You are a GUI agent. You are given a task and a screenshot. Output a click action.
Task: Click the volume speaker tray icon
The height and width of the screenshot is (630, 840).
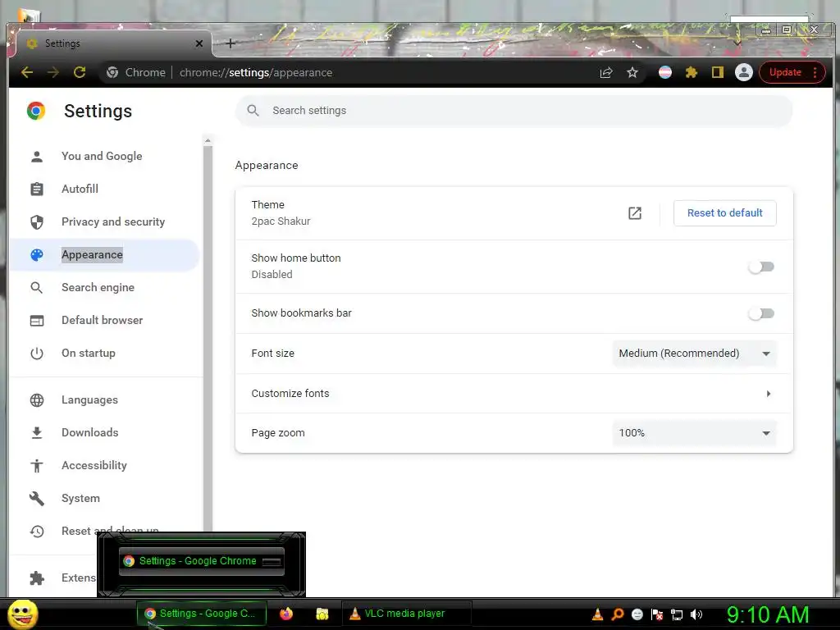pyautogui.click(x=696, y=614)
